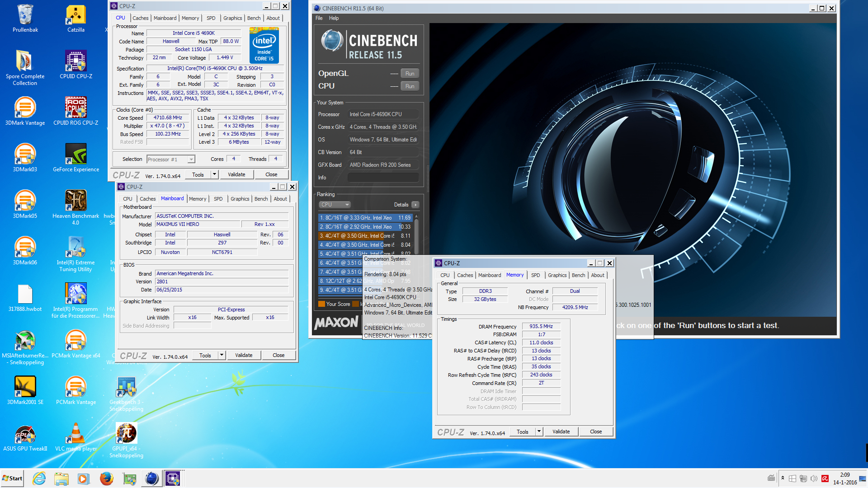Open Firefox from the taskbar
This screenshot has width=868, height=488.
[x=107, y=479]
